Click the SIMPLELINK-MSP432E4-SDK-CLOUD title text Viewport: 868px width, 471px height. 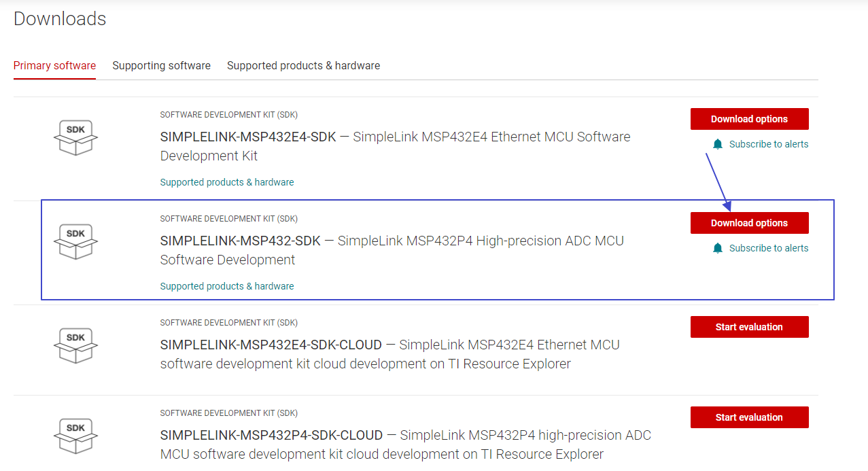pyautogui.click(x=271, y=345)
